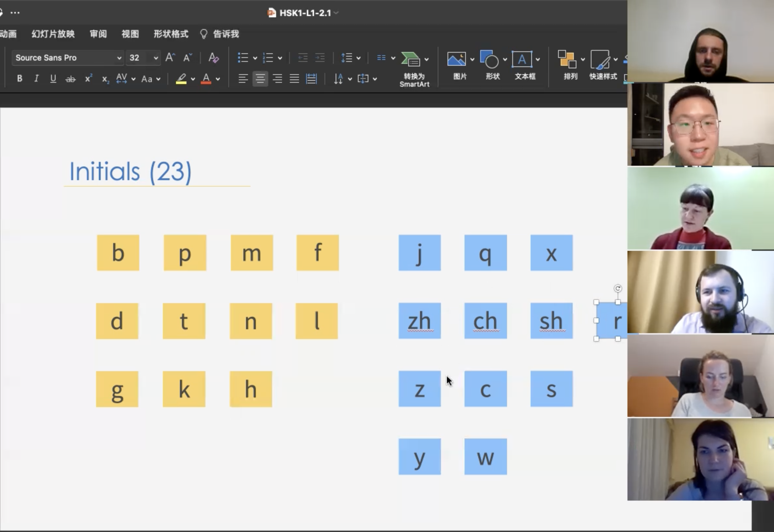This screenshot has width=774, height=532.
Task: Expand the font size 32 dropdown
Action: click(155, 58)
